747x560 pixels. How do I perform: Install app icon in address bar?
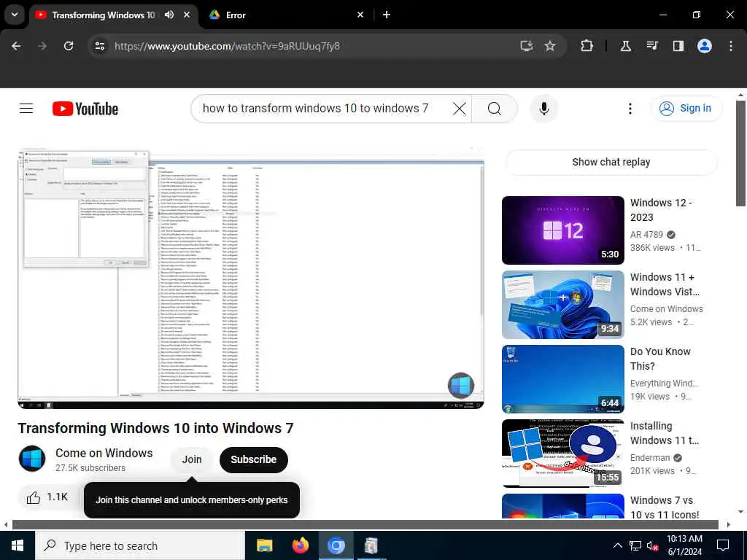coord(527,46)
